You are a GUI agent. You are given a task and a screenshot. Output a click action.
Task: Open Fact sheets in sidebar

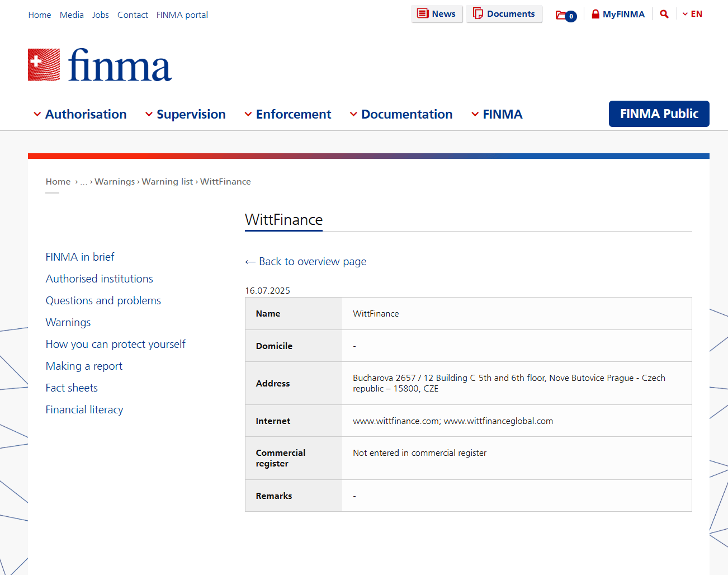tap(72, 388)
